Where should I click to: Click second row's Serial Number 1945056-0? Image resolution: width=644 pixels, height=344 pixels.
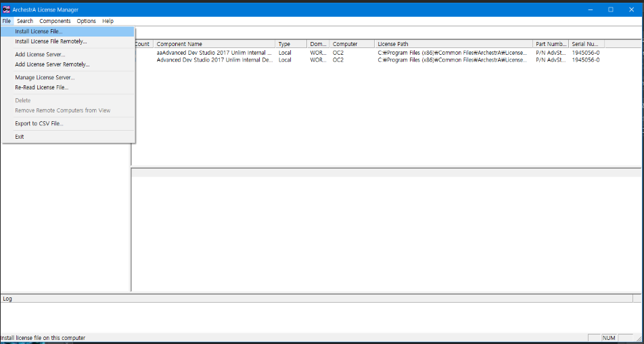point(586,60)
